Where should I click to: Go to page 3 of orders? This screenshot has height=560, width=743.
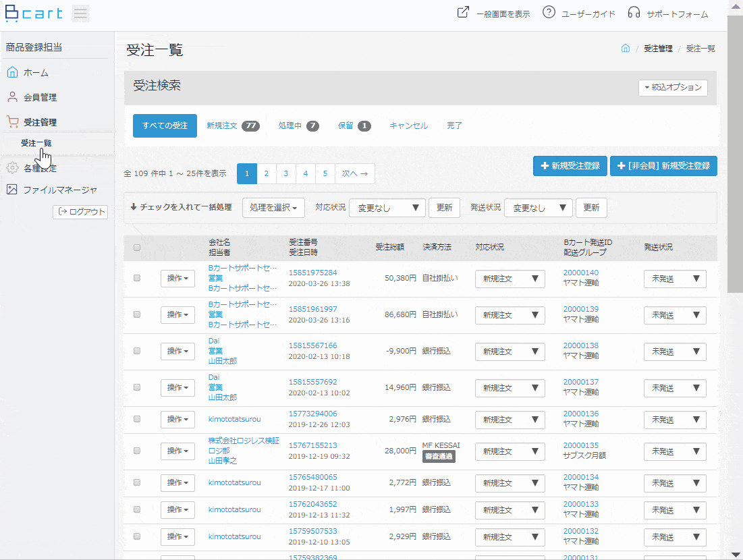coord(285,173)
